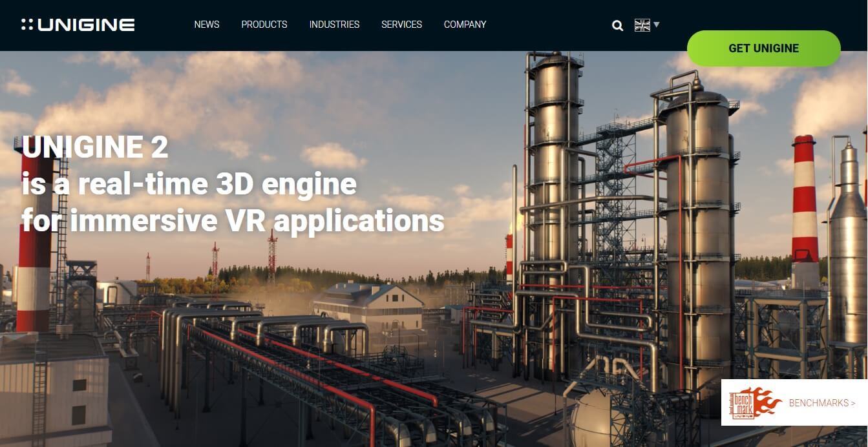This screenshot has height=447, width=868.
Task: Select INDUSTRIES in the navigation bar
Action: point(334,25)
